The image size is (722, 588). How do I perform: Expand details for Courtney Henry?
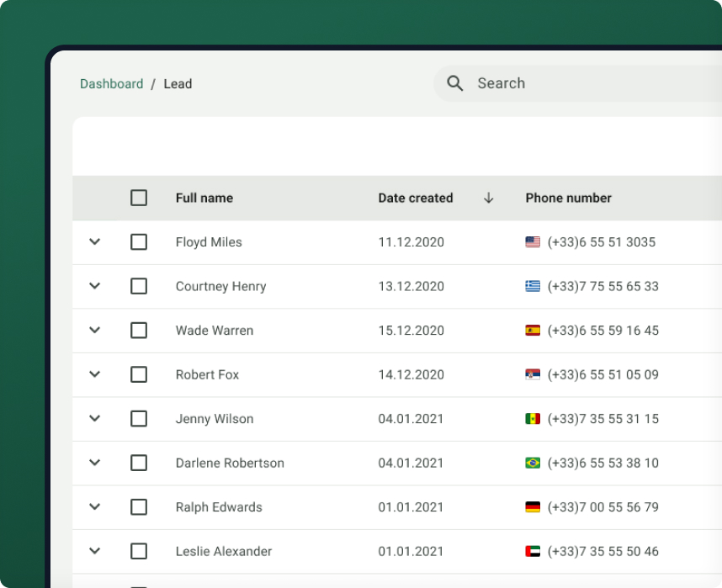(95, 285)
